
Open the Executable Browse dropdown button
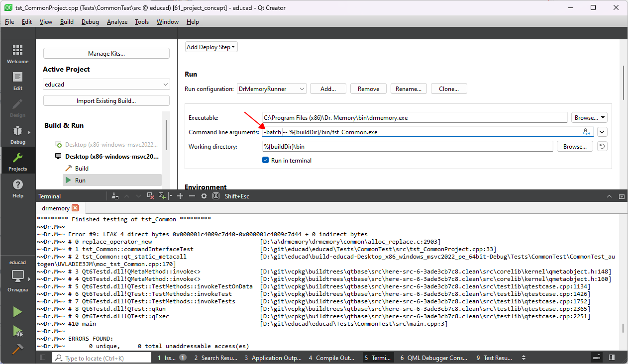tap(589, 118)
